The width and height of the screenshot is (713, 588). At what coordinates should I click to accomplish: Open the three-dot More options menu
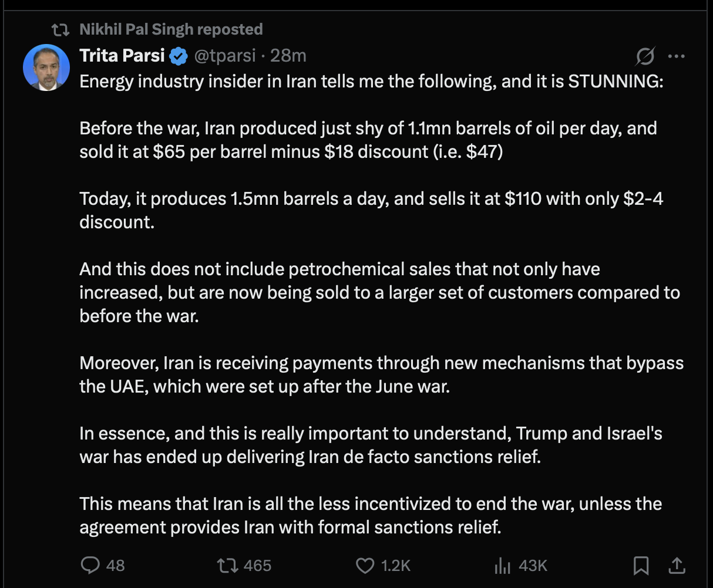click(677, 56)
